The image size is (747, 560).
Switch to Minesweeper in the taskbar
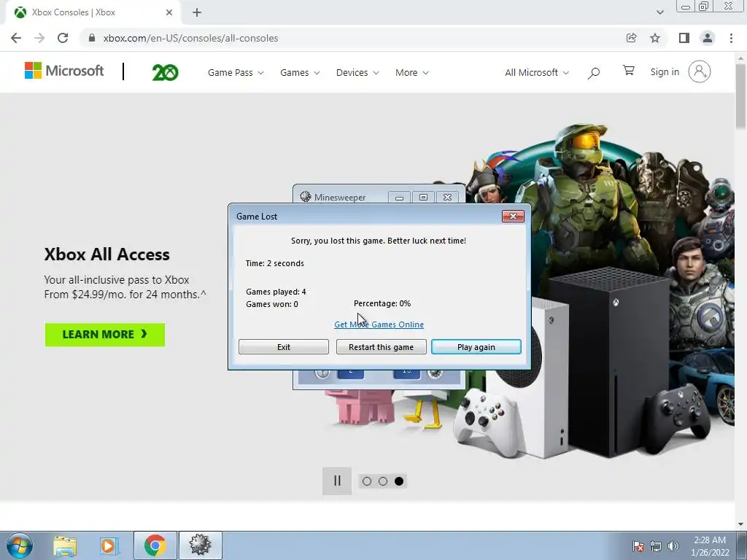[x=200, y=545]
